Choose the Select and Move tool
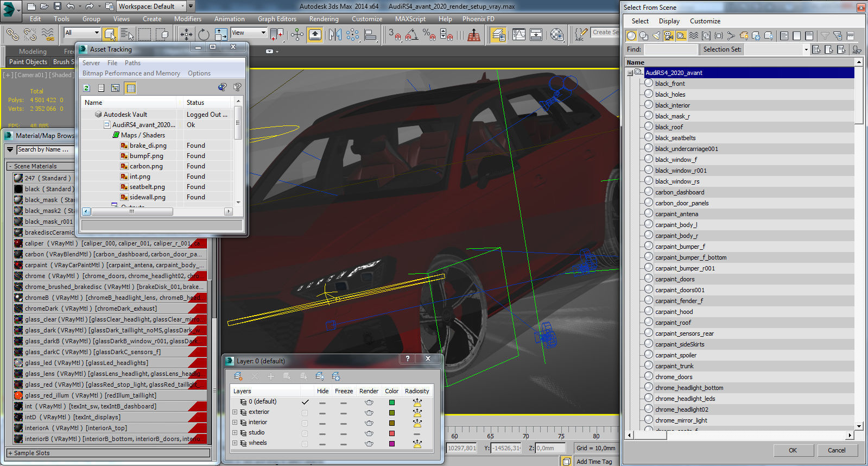 coord(186,35)
